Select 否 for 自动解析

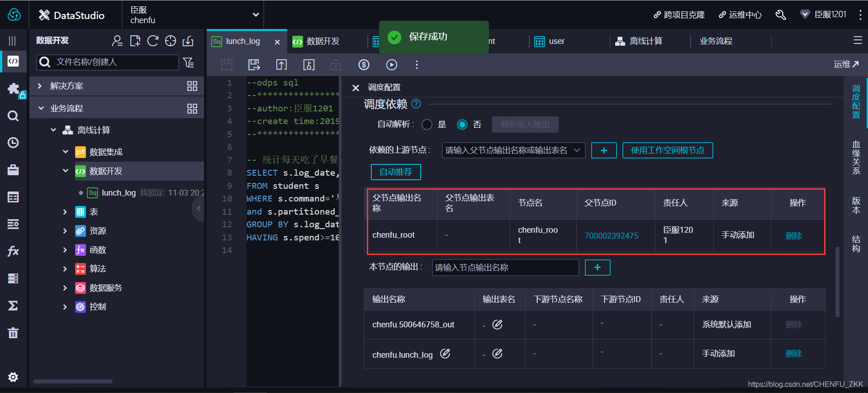pos(462,125)
